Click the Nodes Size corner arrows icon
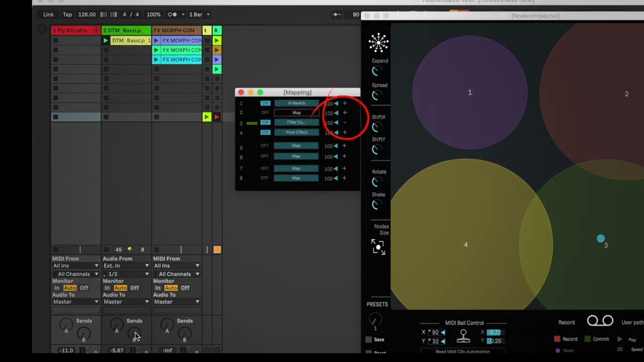The image size is (644, 362). [x=378, y=247]
